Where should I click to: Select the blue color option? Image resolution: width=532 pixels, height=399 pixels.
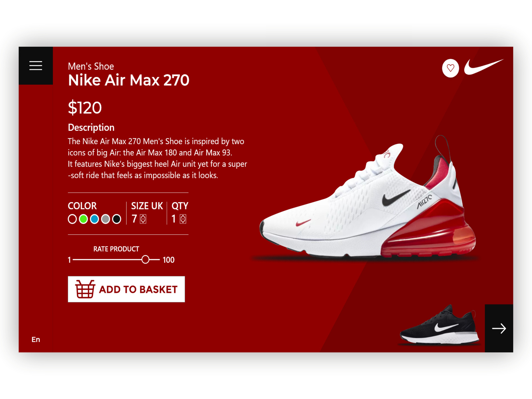(94, 219)
